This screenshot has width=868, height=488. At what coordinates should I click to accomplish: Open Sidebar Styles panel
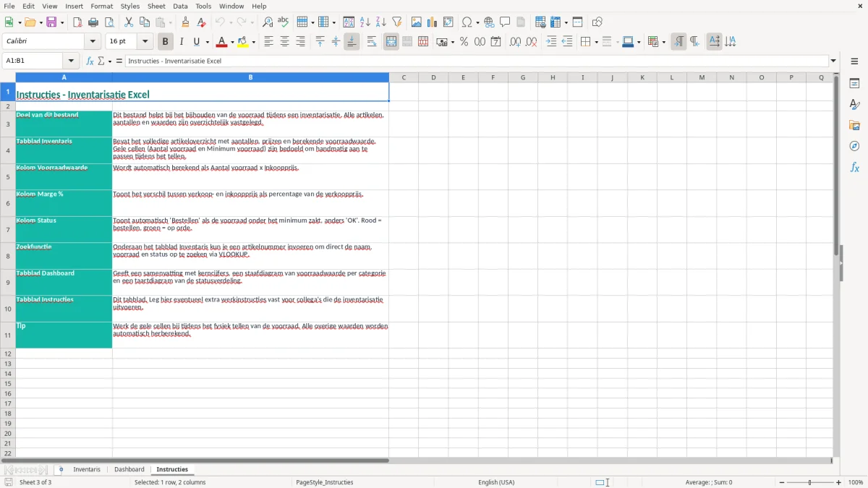pyautogui.click(x=854, y=105)
